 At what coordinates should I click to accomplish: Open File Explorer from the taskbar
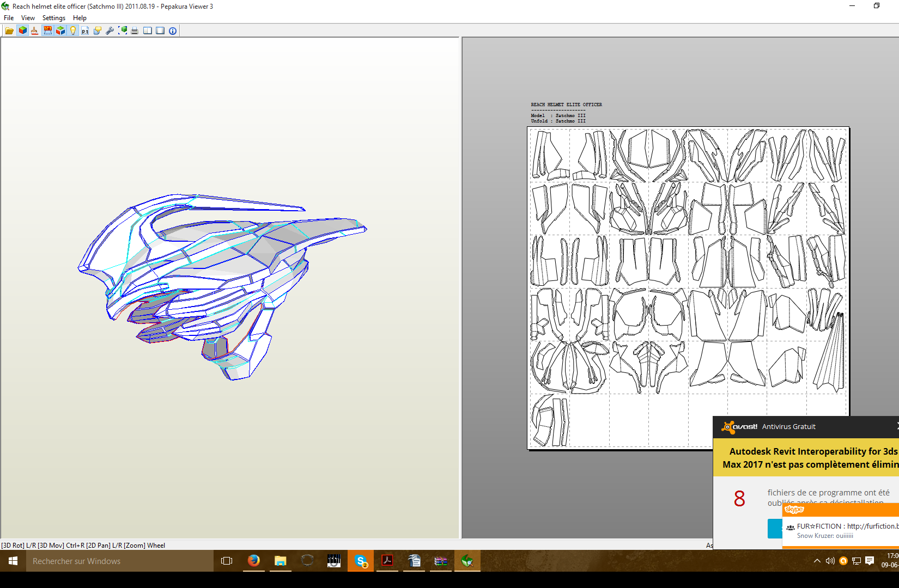(x=281, y=561)
